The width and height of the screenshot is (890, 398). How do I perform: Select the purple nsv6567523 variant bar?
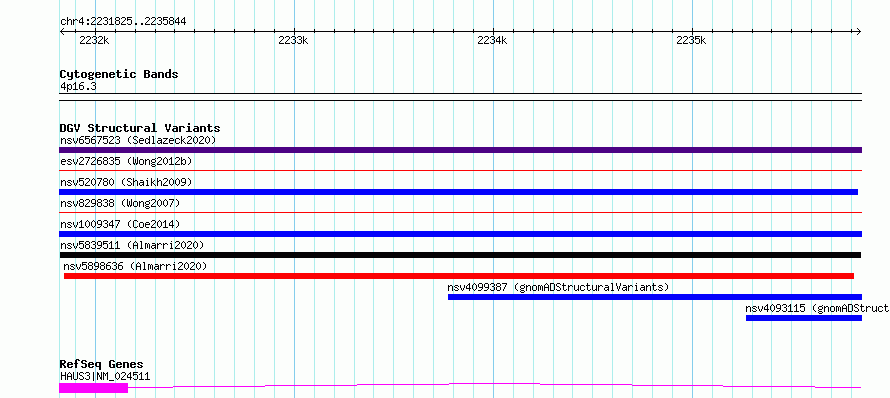coord(460,150)
